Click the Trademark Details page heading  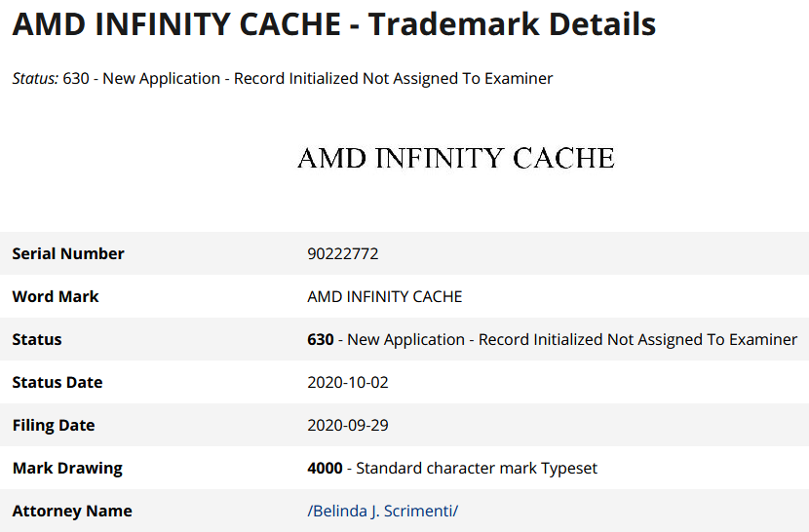(x=333, y=24)
